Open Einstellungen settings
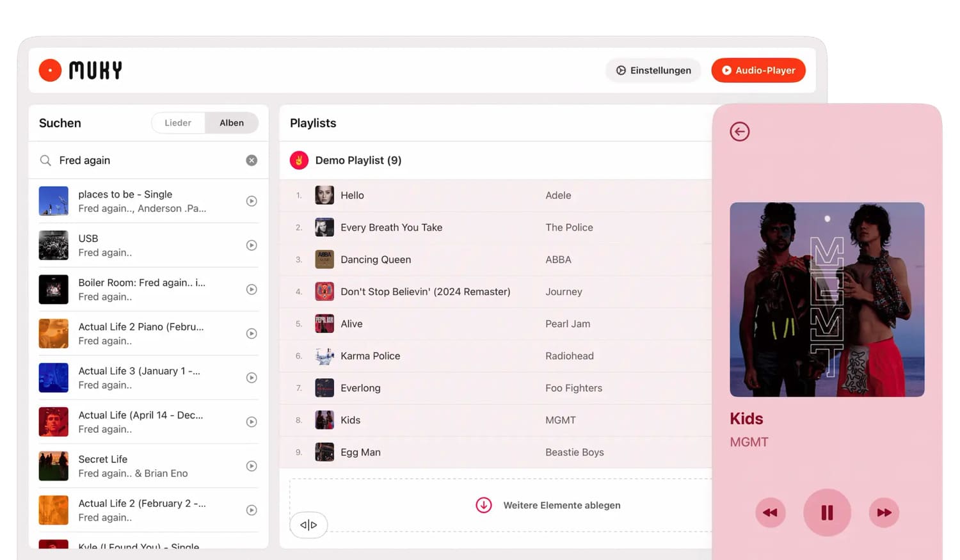Image resolution: width=960 pixels, height=560 pixels. 653,70
